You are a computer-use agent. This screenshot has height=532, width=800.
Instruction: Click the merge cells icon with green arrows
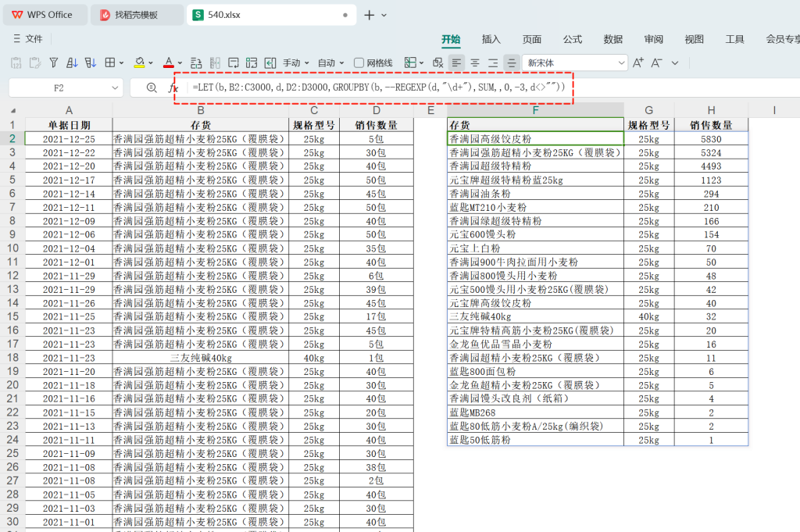(252, 62)
